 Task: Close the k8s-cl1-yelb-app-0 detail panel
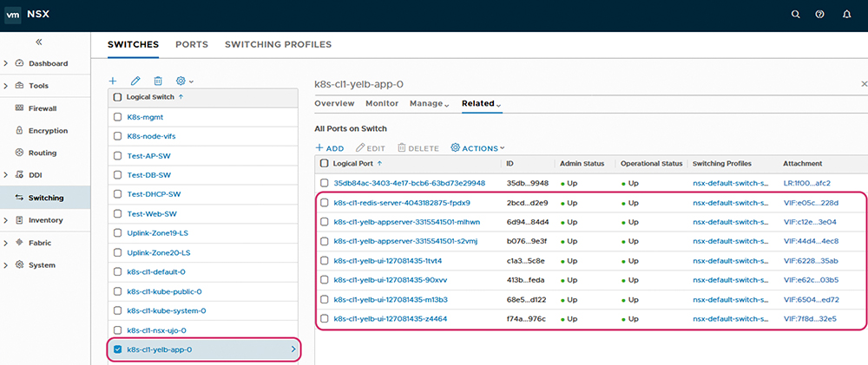[x=864, y=84]
